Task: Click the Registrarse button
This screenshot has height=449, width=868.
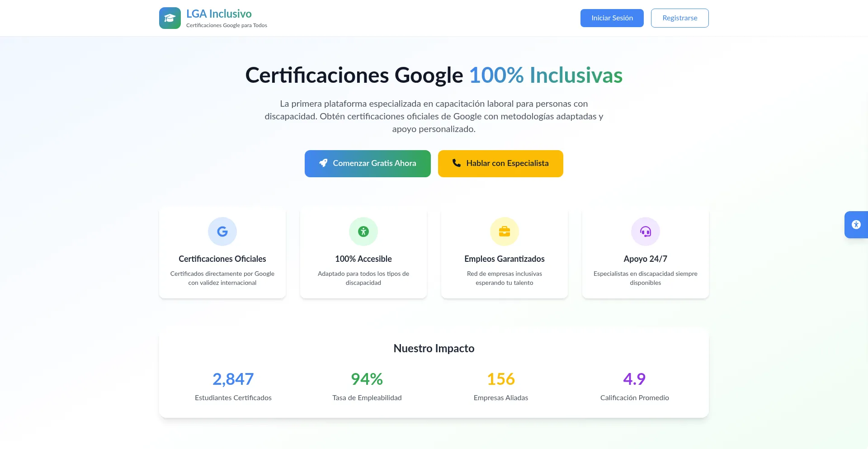Action: (680, 18)
